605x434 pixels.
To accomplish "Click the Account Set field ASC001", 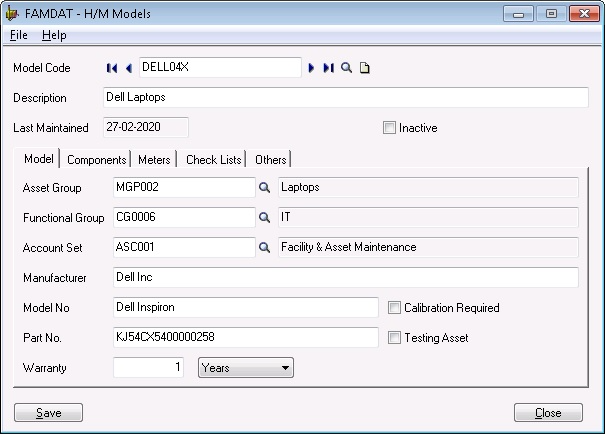I will coord(184,247).
